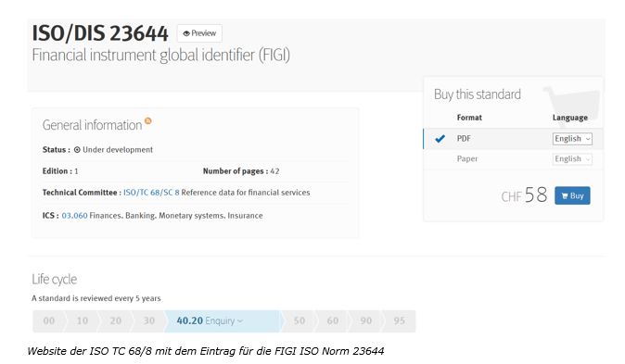Select life cycle stage 95
The height and width of the screenshot is (364, 625).
[x=400, y=321]
